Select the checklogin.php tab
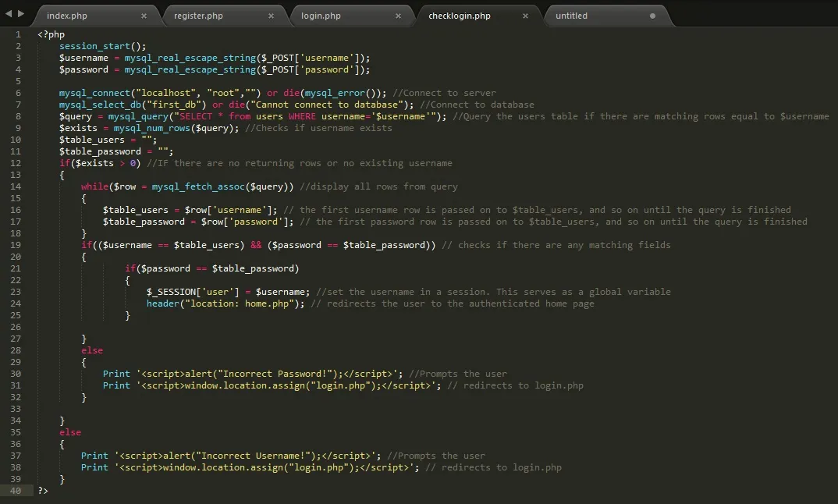The image size is (838, 504). 459,16
